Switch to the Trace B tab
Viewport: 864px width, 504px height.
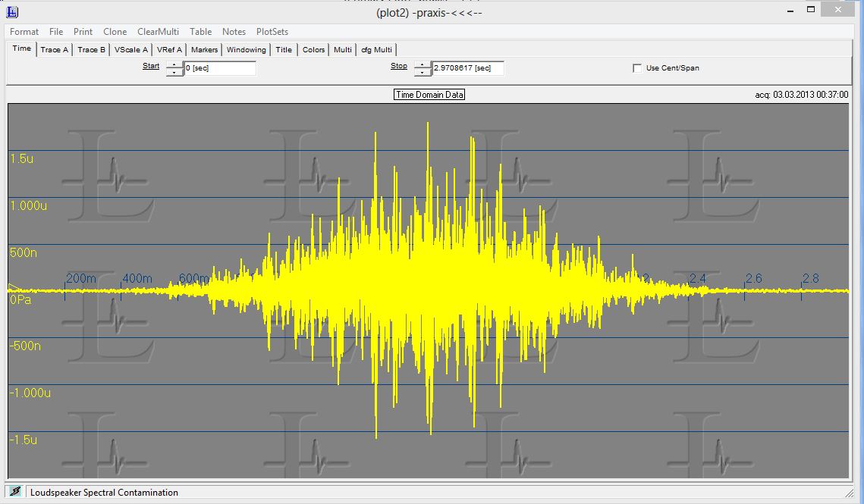[x=92, y=49]
